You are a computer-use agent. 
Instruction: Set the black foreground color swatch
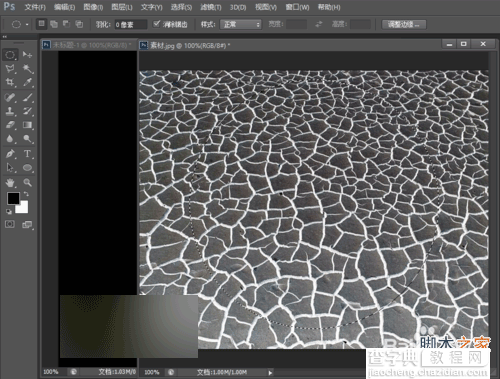[13, 198]
